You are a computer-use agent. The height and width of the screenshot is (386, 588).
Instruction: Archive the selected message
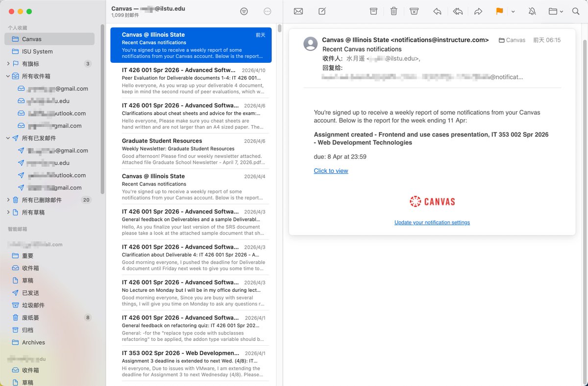373,11
